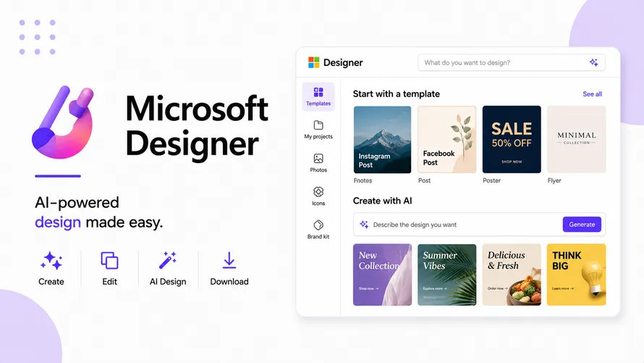Click the sparkle icon in the describe field
The image size is (644, 363).
click(x=364, y=225)
